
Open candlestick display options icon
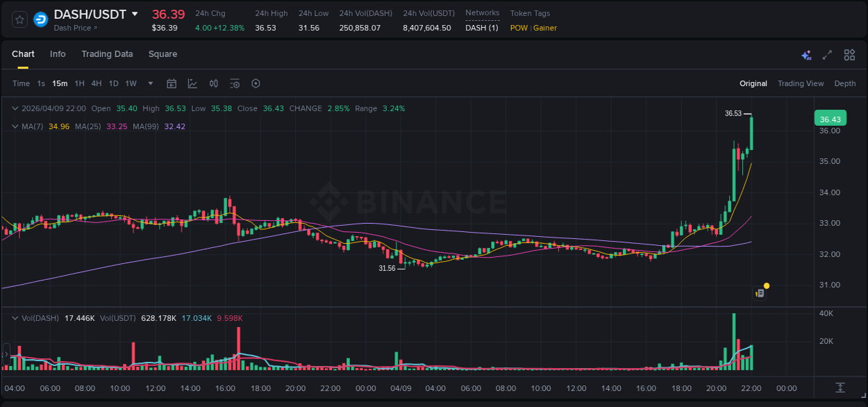click(213, 83)
